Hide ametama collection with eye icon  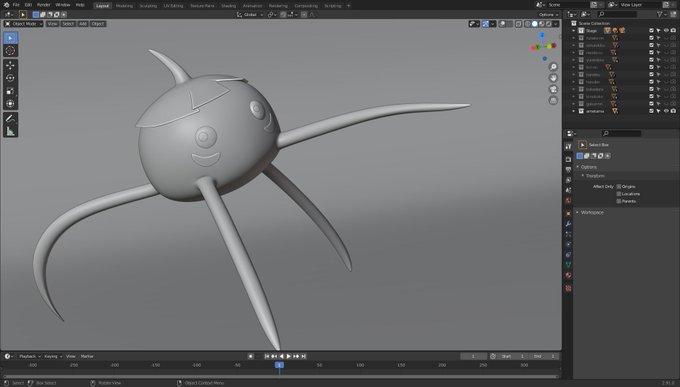coord(666,111)
